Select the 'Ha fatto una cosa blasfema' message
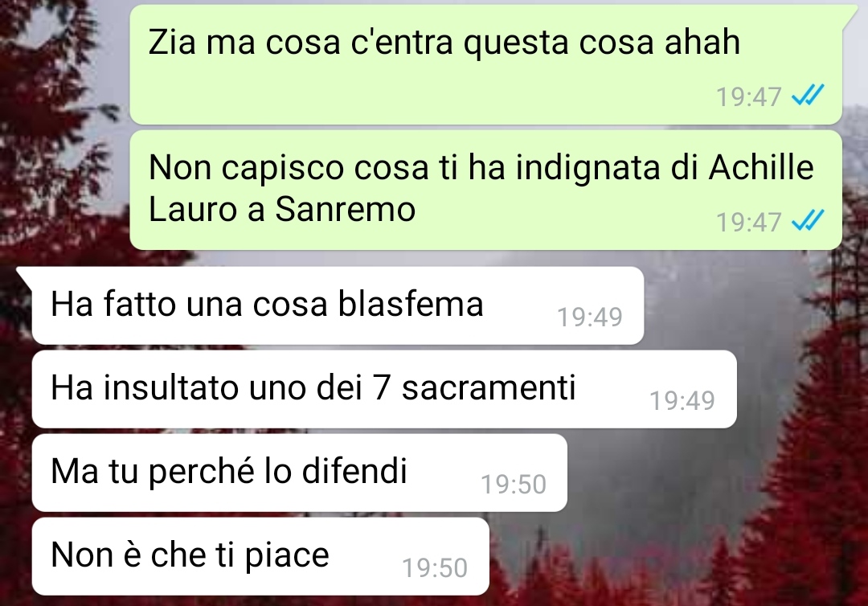 [x=338, y=305]
